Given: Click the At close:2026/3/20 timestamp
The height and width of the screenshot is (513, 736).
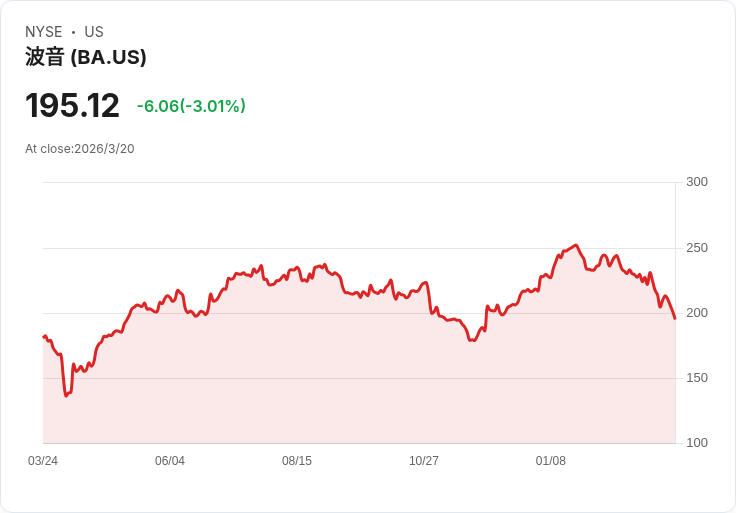Looking at the screenshot, I should (x=80, y=149).
